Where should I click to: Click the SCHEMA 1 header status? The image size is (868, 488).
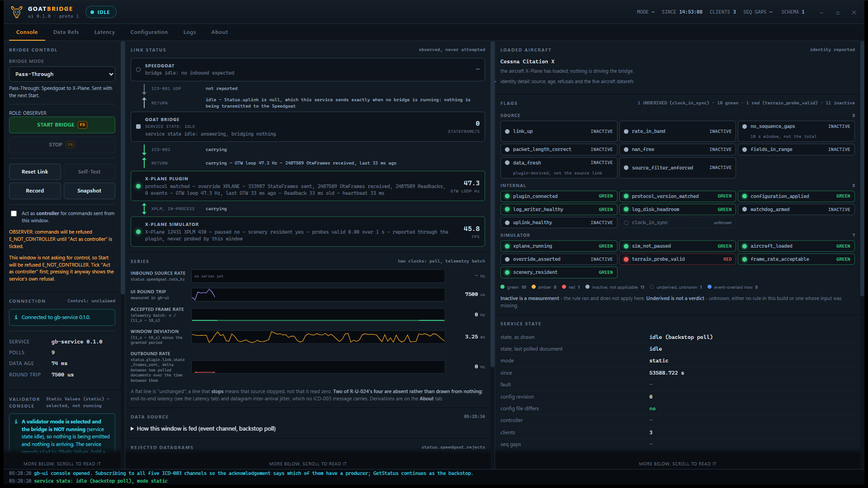click(x=793, y=12)
